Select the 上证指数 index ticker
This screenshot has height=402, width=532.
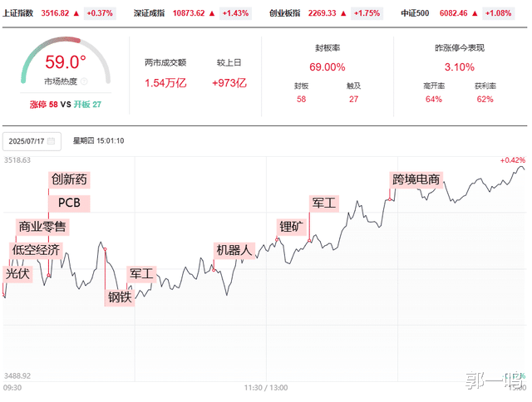(19, 14)
